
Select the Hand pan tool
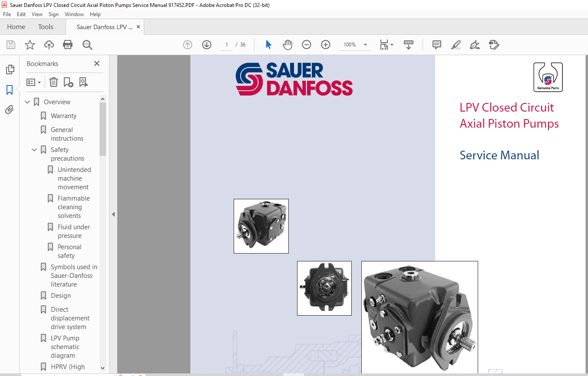[287, 45]
